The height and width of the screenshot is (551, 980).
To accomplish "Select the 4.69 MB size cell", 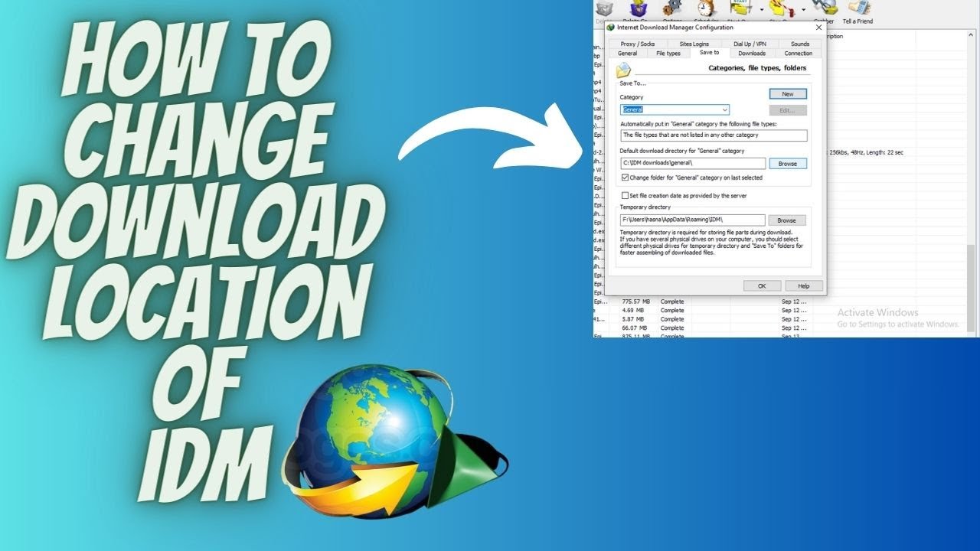I will [x=632, y=310].
